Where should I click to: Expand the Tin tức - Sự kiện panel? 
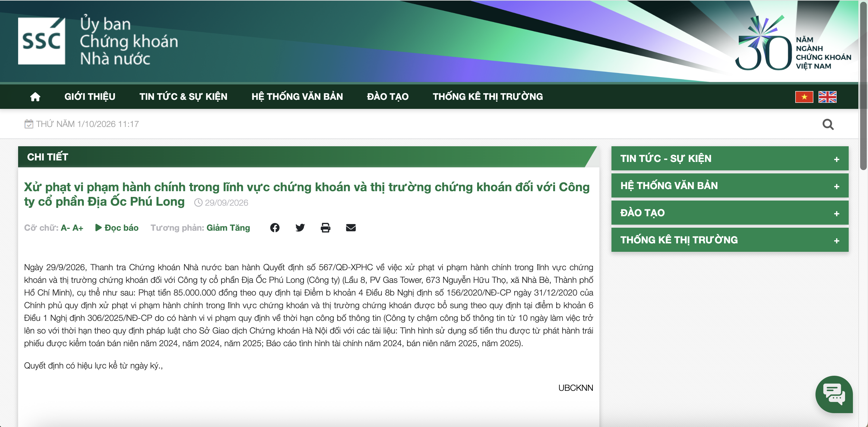tap(729, 158)
